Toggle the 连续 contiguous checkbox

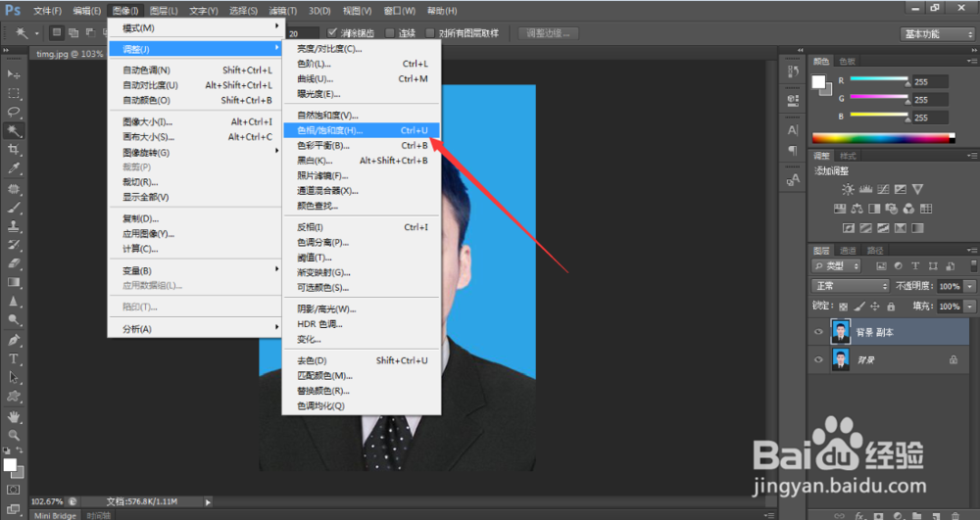(390, 32)
